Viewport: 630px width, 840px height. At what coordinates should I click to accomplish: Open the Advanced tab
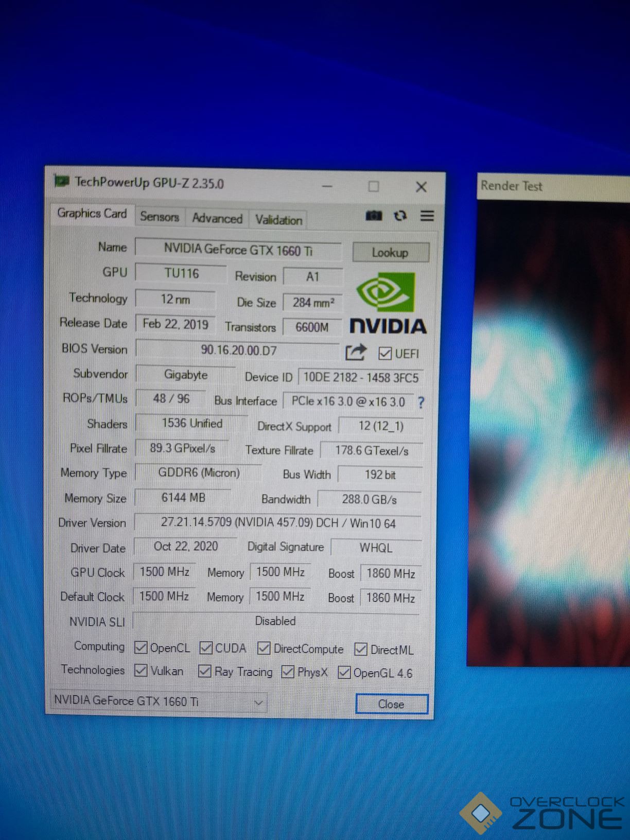(x=217, y=218)
